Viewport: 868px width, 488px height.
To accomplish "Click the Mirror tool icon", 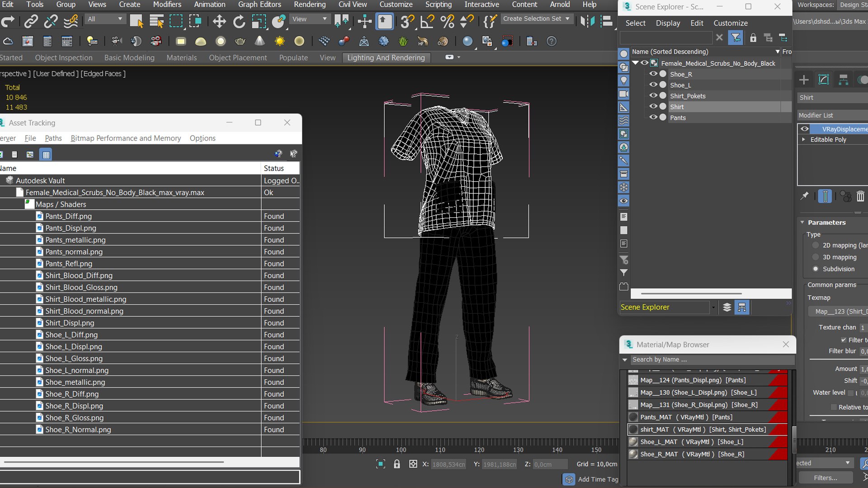I will point(587,21).
